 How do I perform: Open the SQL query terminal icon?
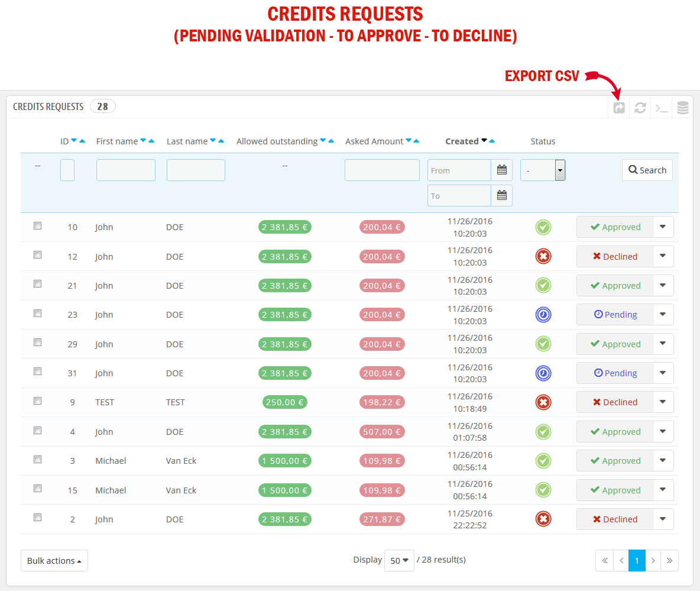pos(661,108)
